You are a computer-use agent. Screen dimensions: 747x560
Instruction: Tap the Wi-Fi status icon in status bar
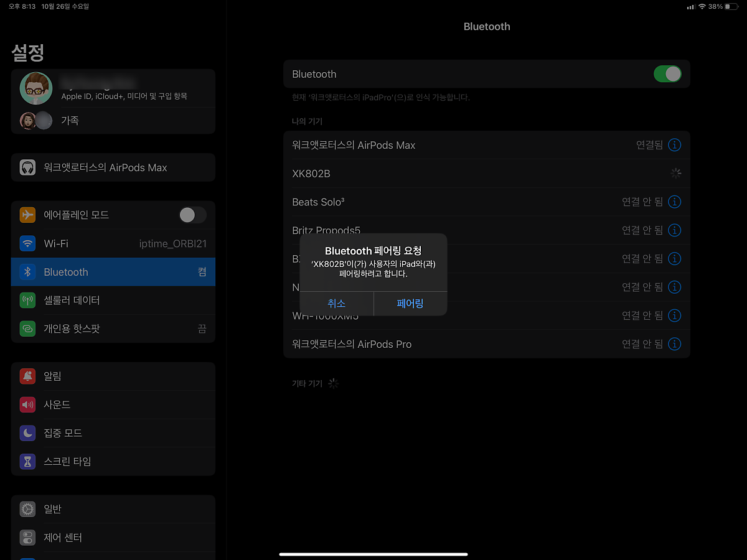tap(702, 6)
